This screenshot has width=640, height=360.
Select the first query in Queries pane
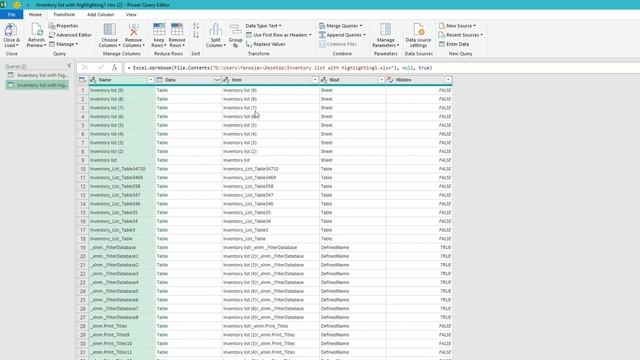pyautogui.click(x=37, y=76)
